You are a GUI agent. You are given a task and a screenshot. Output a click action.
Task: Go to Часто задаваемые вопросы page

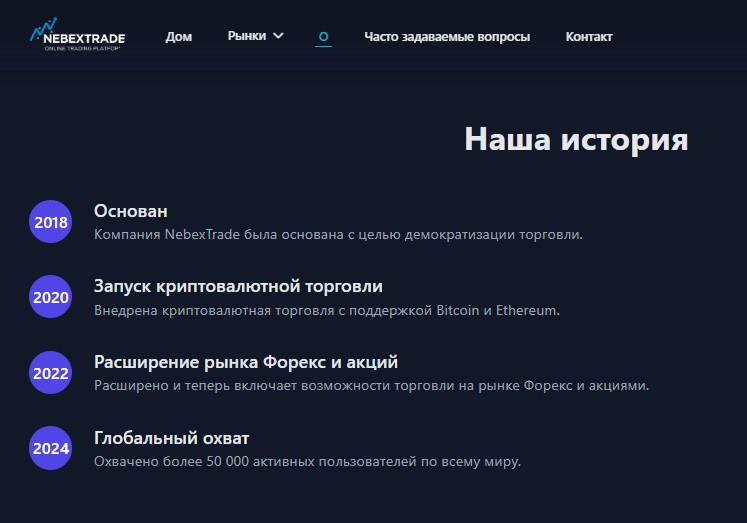point(447,37)
